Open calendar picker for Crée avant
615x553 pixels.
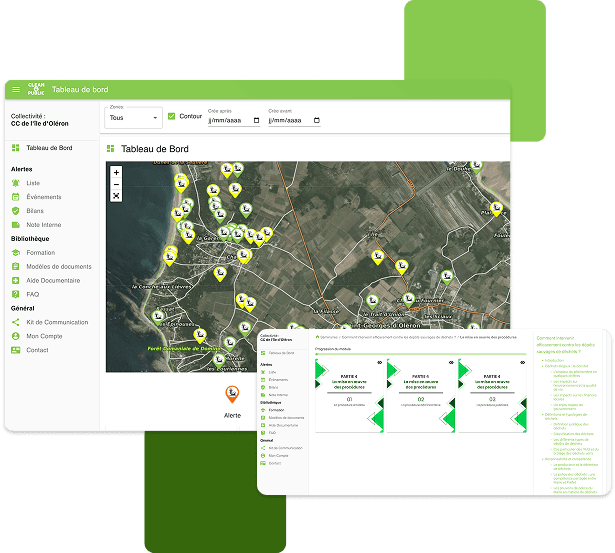pos(316,120)
